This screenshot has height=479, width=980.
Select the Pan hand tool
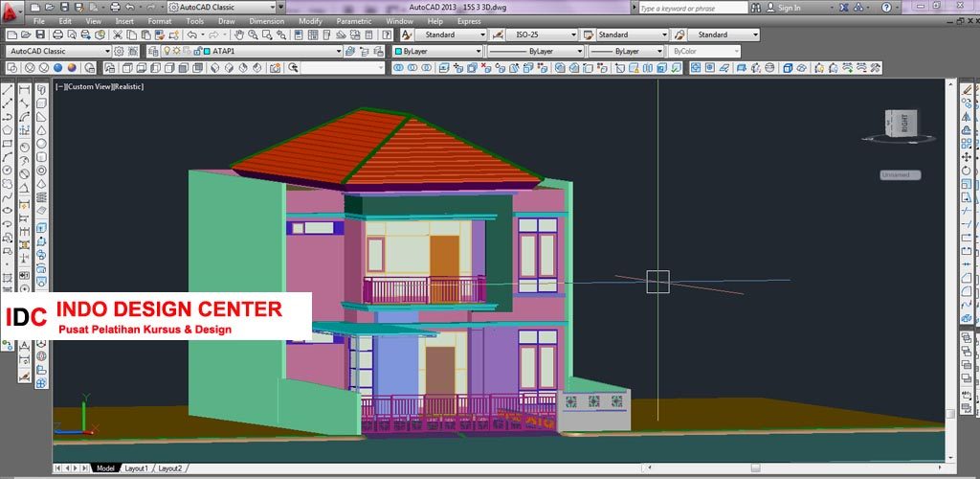pyautogui.click(x=239, y=35)
